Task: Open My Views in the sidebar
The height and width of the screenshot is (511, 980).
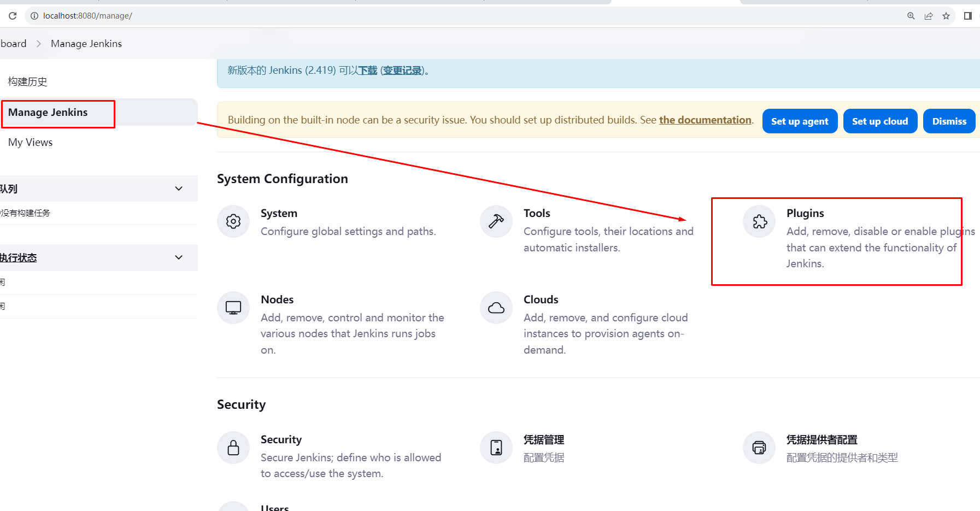Action: coord(31,143)
